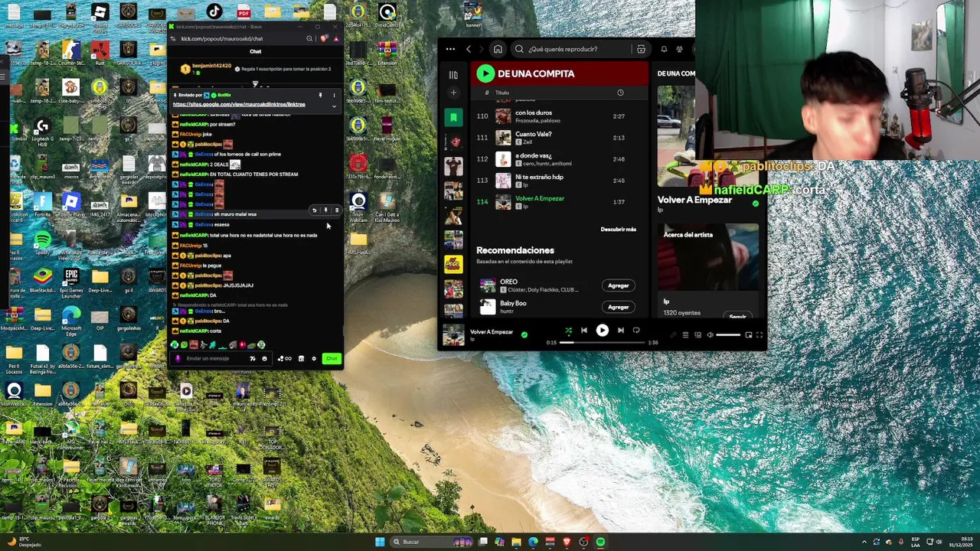Skip to next track

(620, 331)
